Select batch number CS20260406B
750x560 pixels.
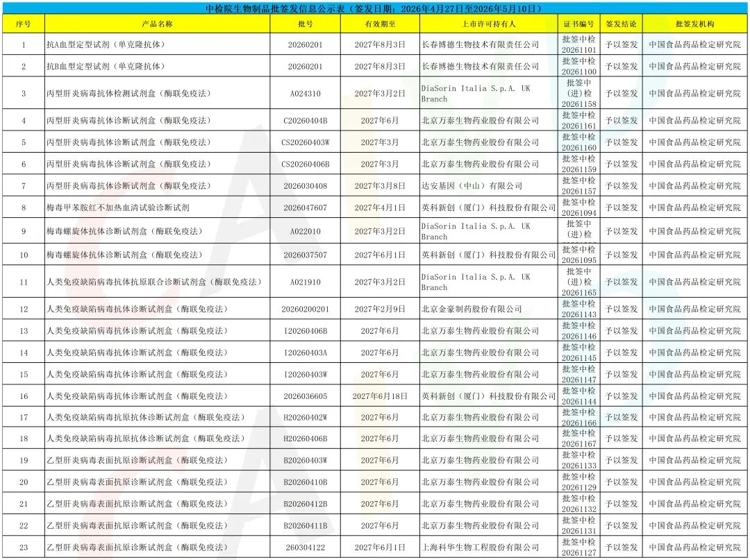pos(305,164)
